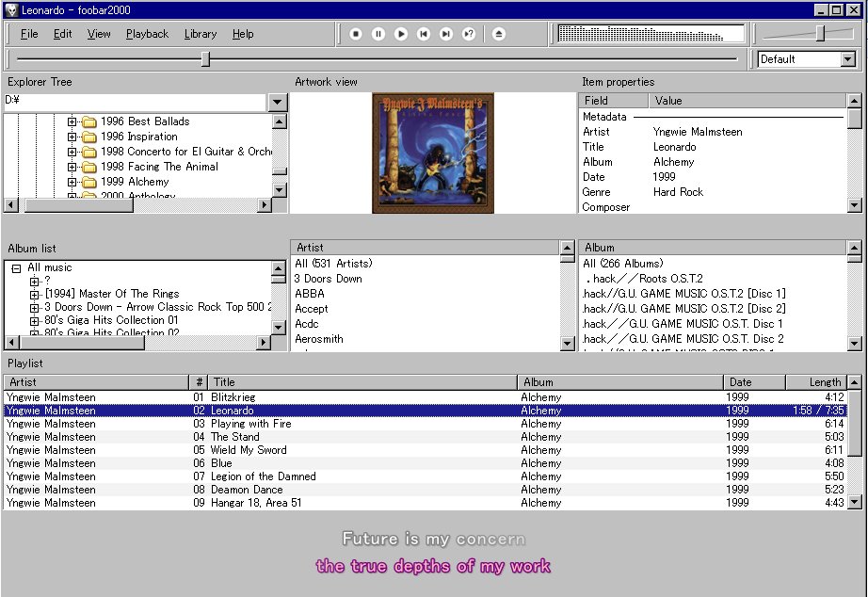868x597 pixels.
Task: Click the Open/Eject file button
Action: [499, 34]
